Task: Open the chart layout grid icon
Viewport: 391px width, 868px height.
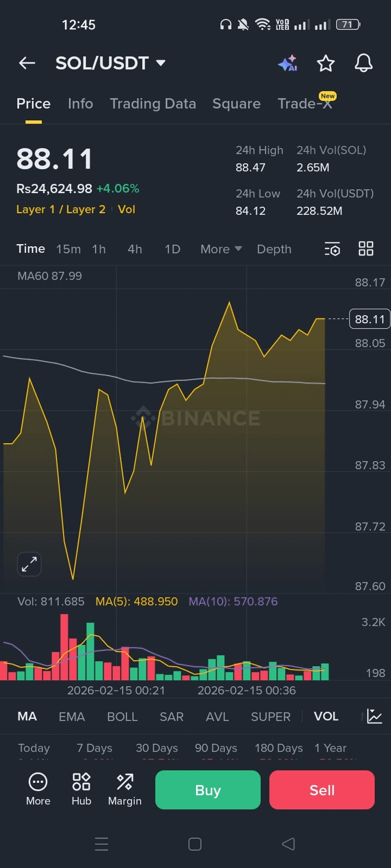Action: pyautogui.click(x=366, y=249)
